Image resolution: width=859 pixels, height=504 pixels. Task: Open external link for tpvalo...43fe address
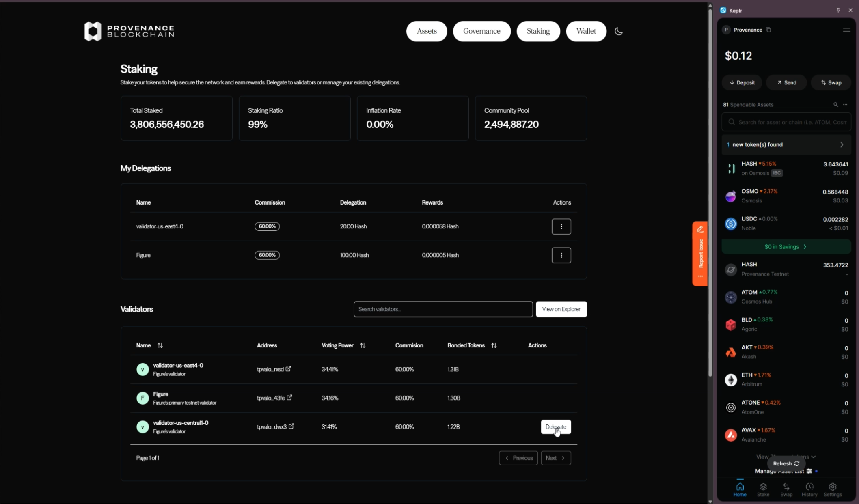(x=289, y=398)
